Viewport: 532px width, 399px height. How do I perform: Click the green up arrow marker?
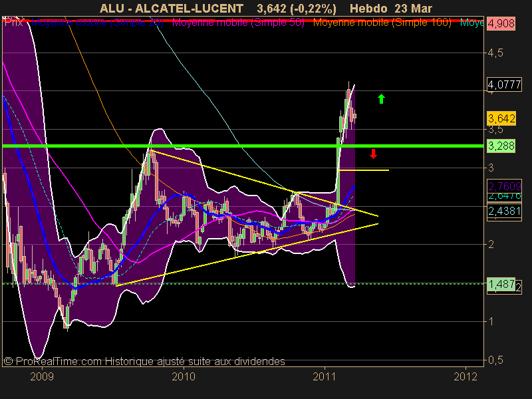(381, 98)
